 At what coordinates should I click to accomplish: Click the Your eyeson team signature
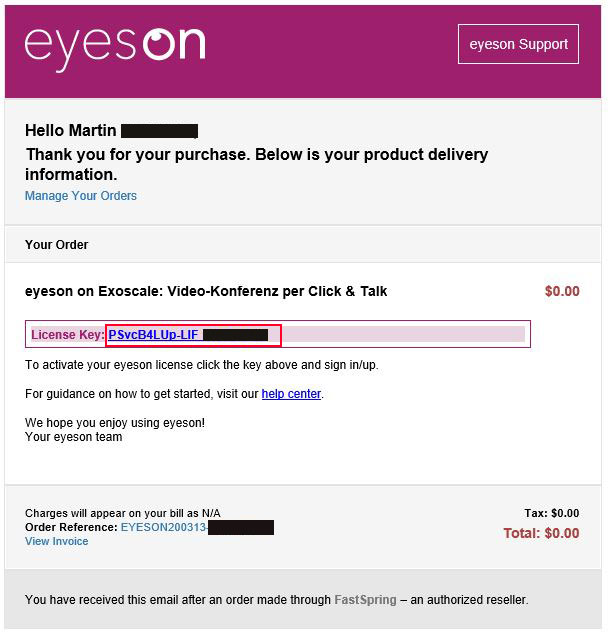point(73,437)
